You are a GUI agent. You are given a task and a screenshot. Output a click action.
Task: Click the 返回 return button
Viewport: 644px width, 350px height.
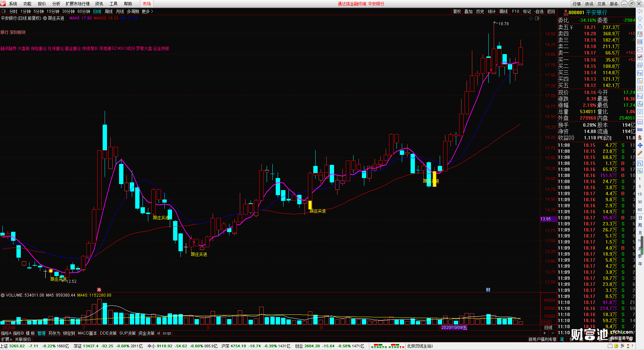tap(551, 11)
